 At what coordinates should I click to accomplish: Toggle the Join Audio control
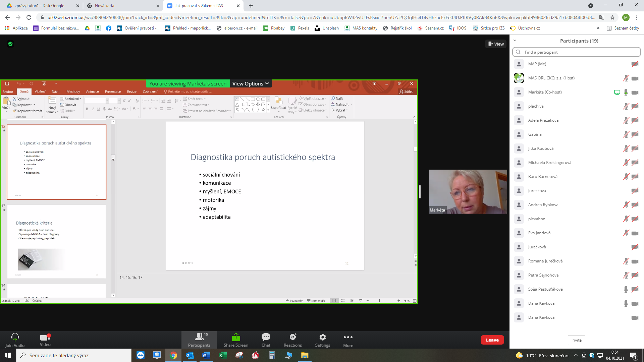pyautogui.click(x=15, y=340)
